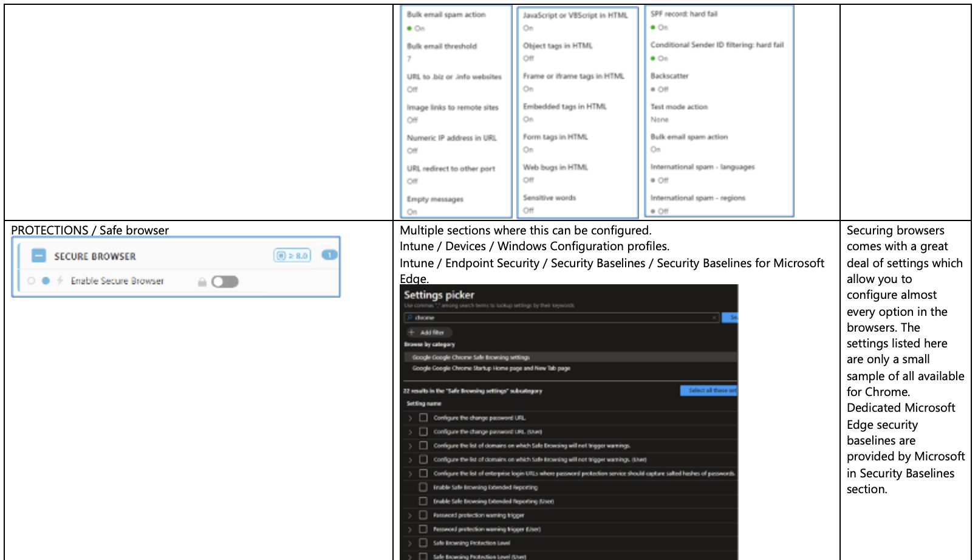This screenshot has width=978, height=560.
Task: Click the "≥ 8.0" version badge icon
Action: pyautogui.click(x=292, y=256)
